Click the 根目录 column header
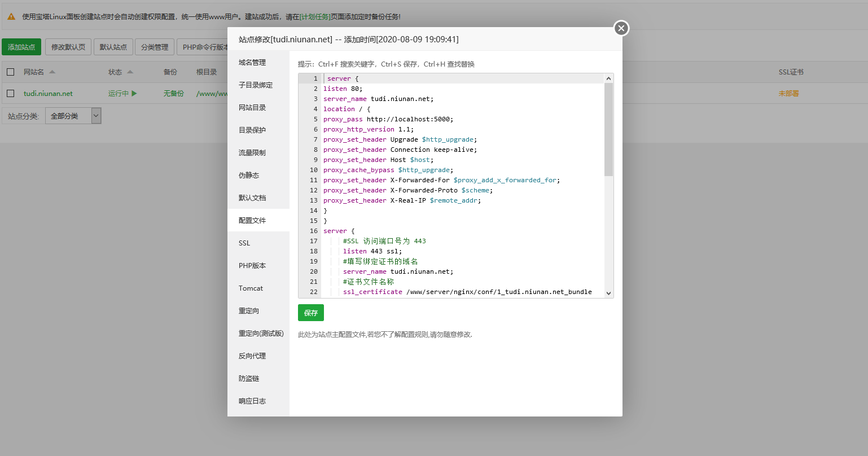 click(207, 72)
